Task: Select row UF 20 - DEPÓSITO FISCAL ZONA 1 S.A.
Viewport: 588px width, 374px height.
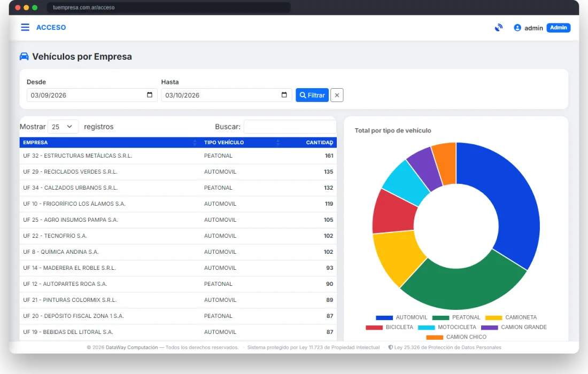Action: click(x=178, y=316)
